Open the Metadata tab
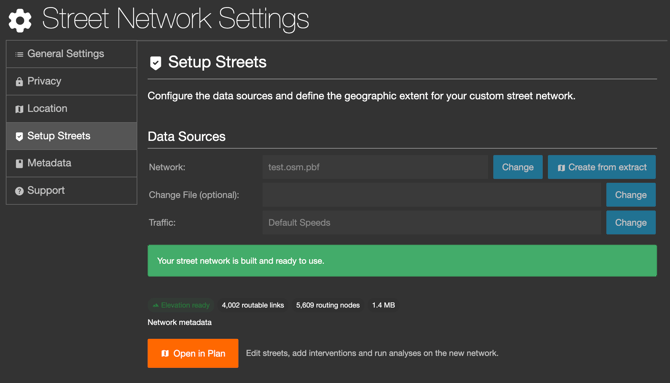This screenshot has height=383, width=670. [71, 163]
